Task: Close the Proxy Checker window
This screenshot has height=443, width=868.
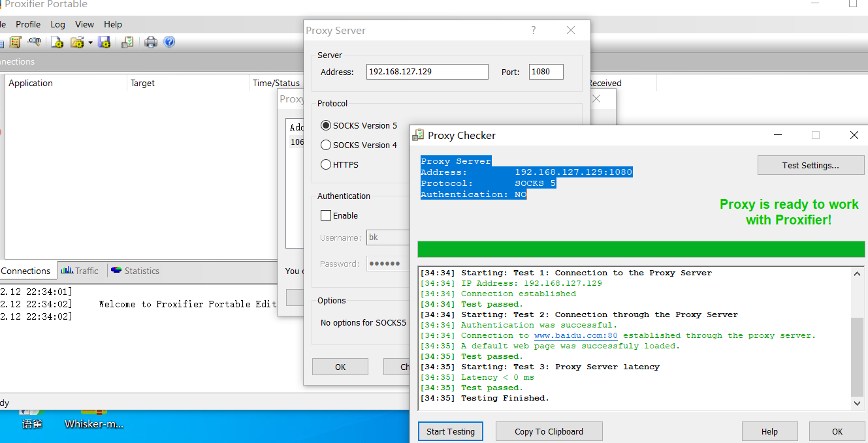Action: pos(854,135)
